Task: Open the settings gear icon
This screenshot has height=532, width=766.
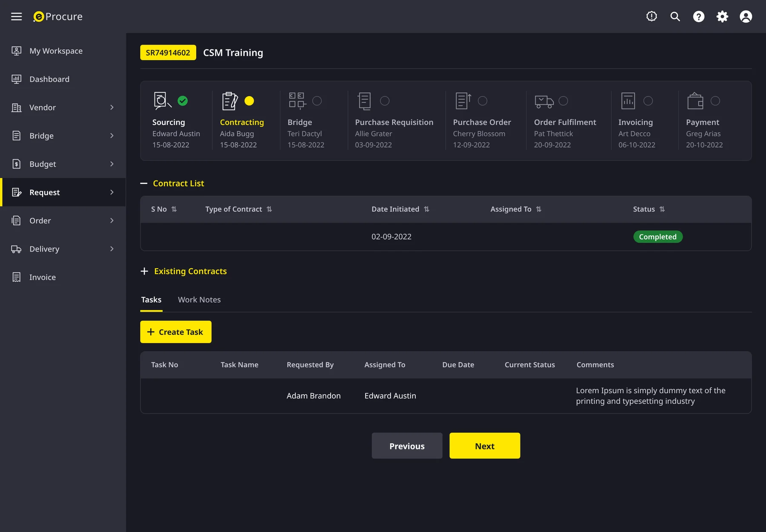Action: coord(722,17)
